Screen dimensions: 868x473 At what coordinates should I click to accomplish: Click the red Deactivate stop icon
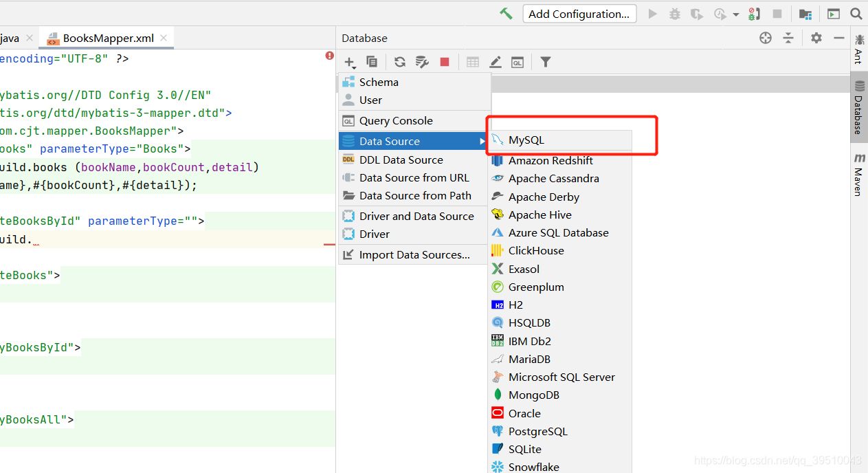pos(445,62)
